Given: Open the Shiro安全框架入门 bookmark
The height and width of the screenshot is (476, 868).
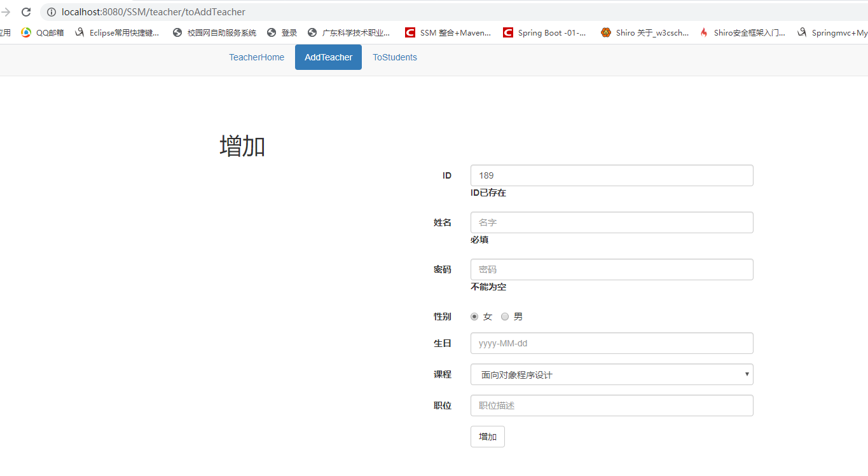Looking at the screenshot, I should pyautogui.click(x=742, y=32).
